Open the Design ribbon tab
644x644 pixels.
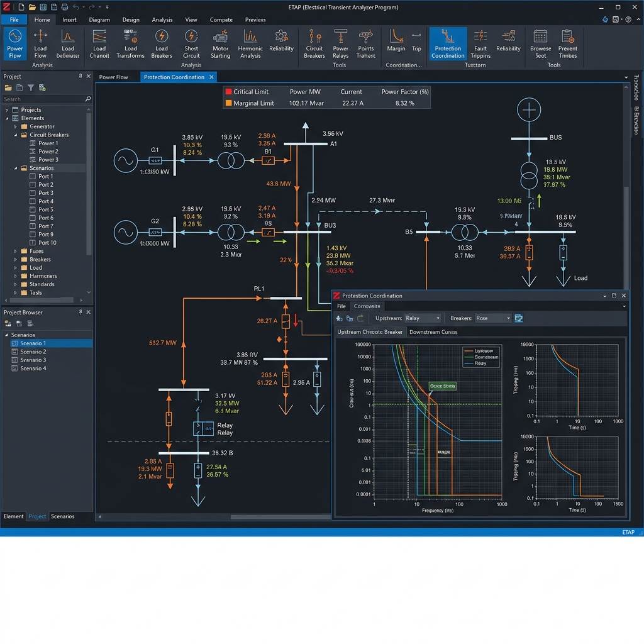[x=131, y=19]
